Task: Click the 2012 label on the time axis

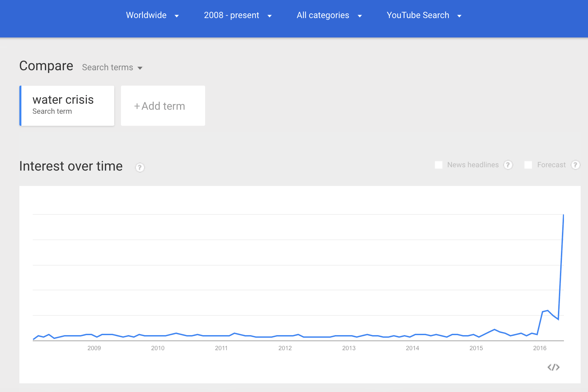Action: click(x=285, y=348)
